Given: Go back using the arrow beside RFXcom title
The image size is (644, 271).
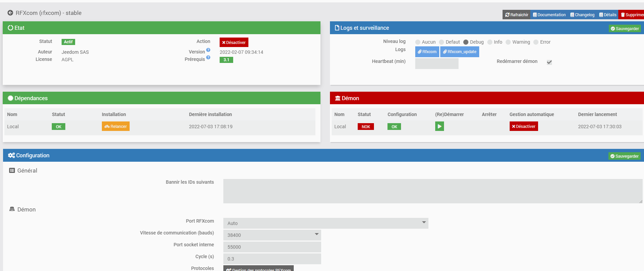Looking at the screenshot, I should 10,13.
